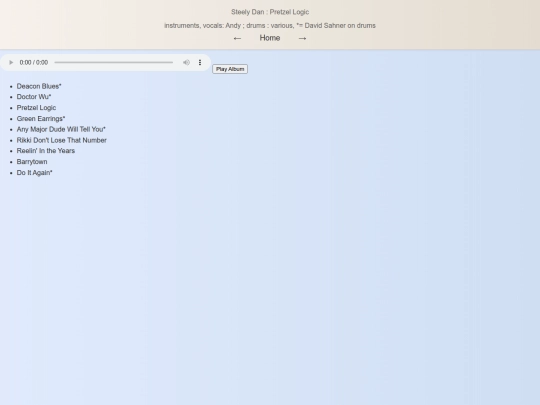Click the Steely Dan : Pretzel Logic title
This screenshot has width=540, height=405.
pyautogui.click(x=270, y=12)
